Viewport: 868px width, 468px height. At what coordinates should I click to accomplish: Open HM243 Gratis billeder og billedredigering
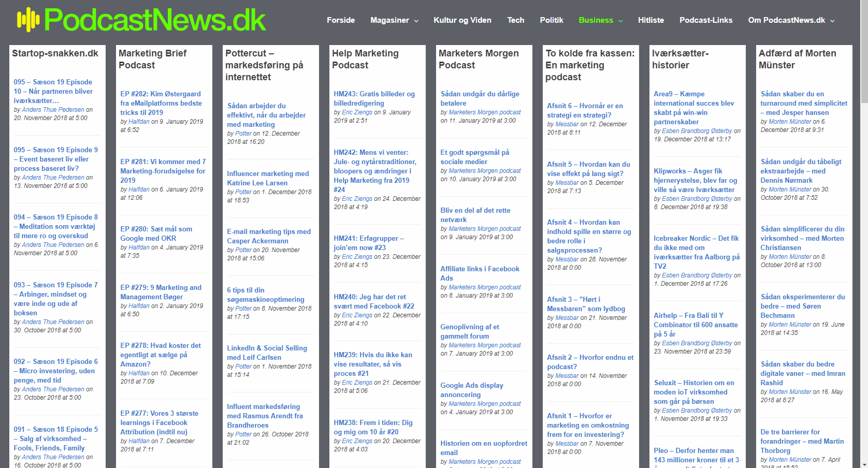[374, 98]
